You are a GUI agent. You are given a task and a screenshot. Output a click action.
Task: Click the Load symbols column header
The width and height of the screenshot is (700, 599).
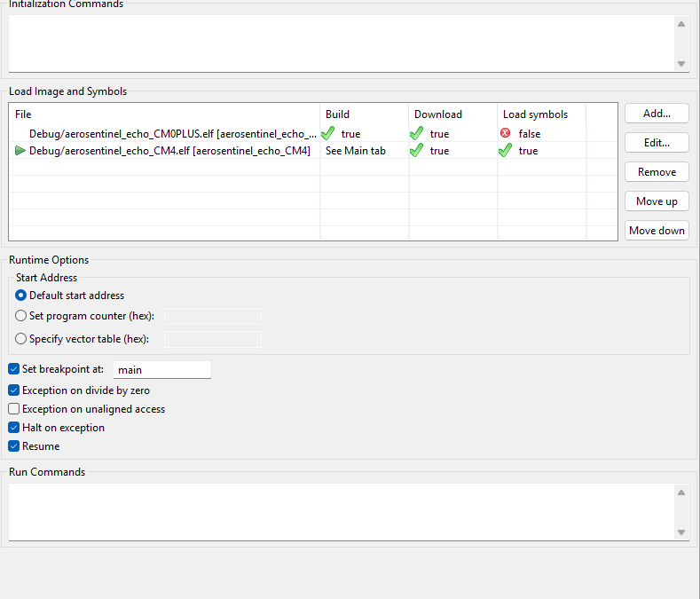(541, 114)
